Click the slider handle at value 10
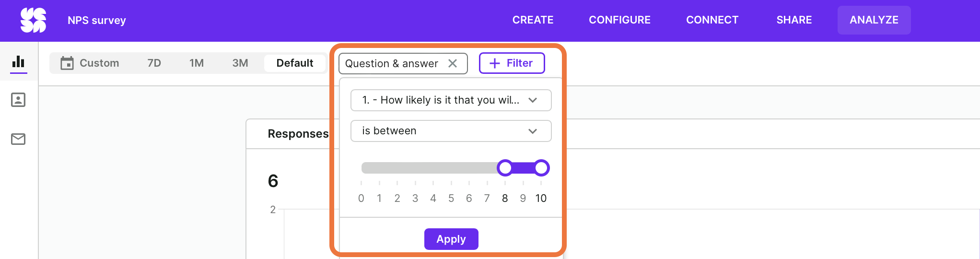 (541, 168)
